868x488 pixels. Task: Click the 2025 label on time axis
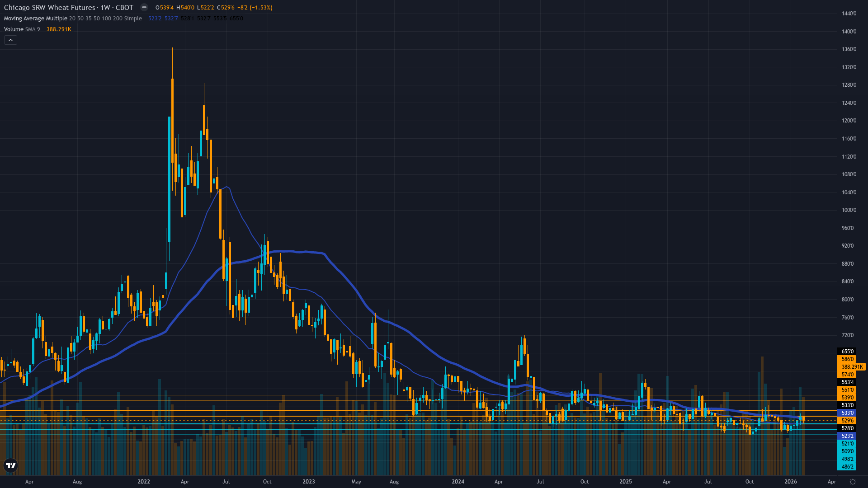(626, 482)
